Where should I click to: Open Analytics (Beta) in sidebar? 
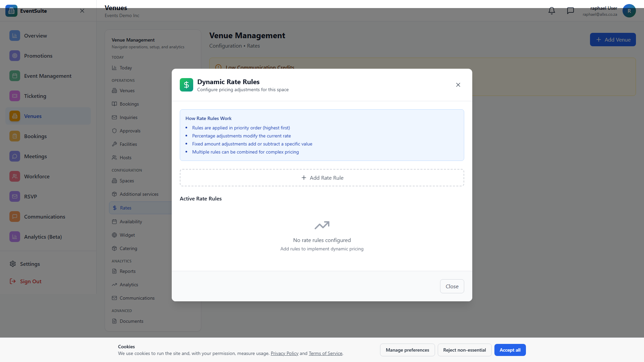[43, 237]
